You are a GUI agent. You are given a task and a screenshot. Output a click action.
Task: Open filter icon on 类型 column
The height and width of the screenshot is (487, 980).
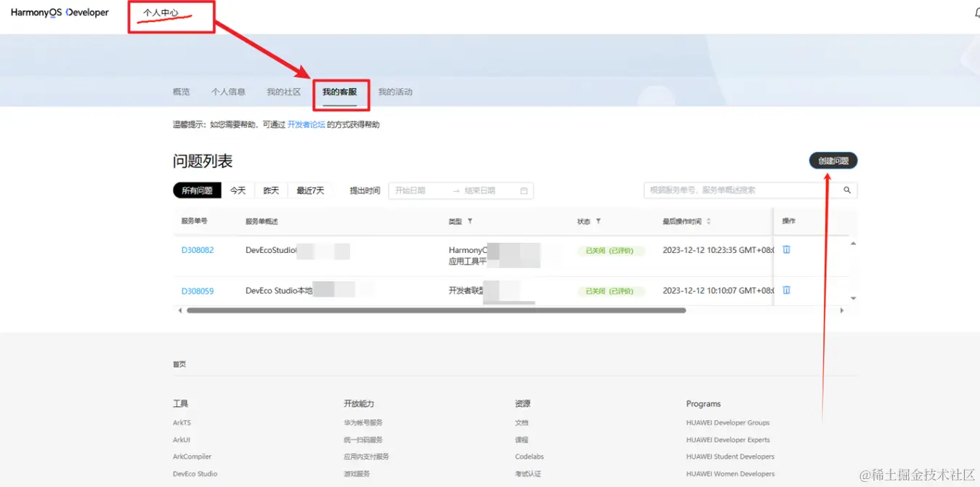pos(470,221)
